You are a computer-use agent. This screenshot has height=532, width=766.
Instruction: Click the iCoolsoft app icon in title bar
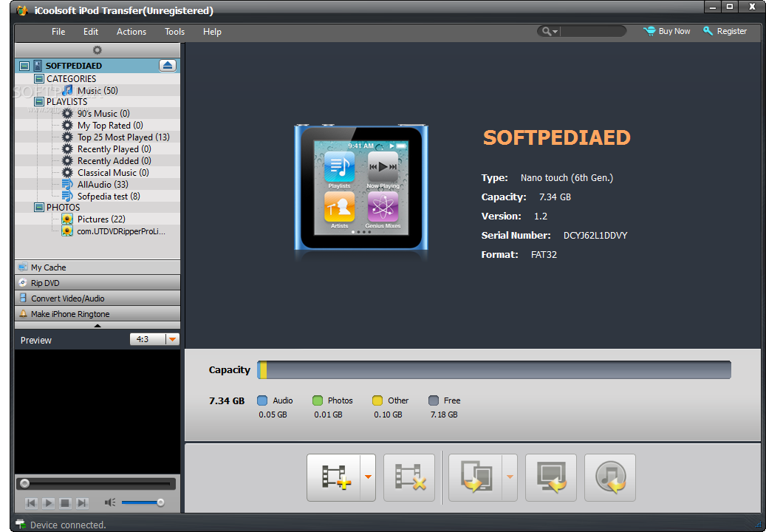[x=22, y=10]
